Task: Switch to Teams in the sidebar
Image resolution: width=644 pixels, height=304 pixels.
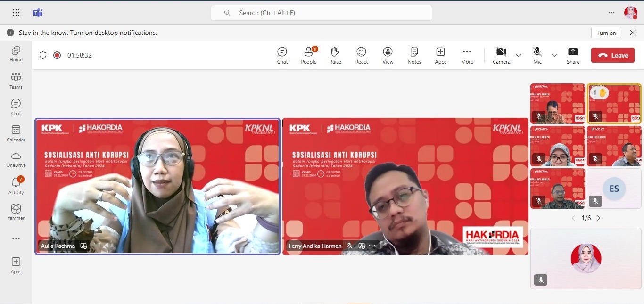Action: [16, 80]
